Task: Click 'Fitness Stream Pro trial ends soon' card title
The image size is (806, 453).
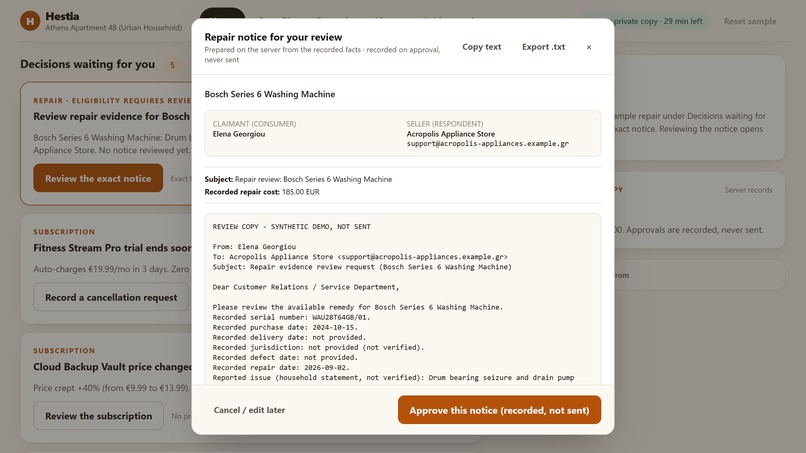Action: tap(113, 248)
